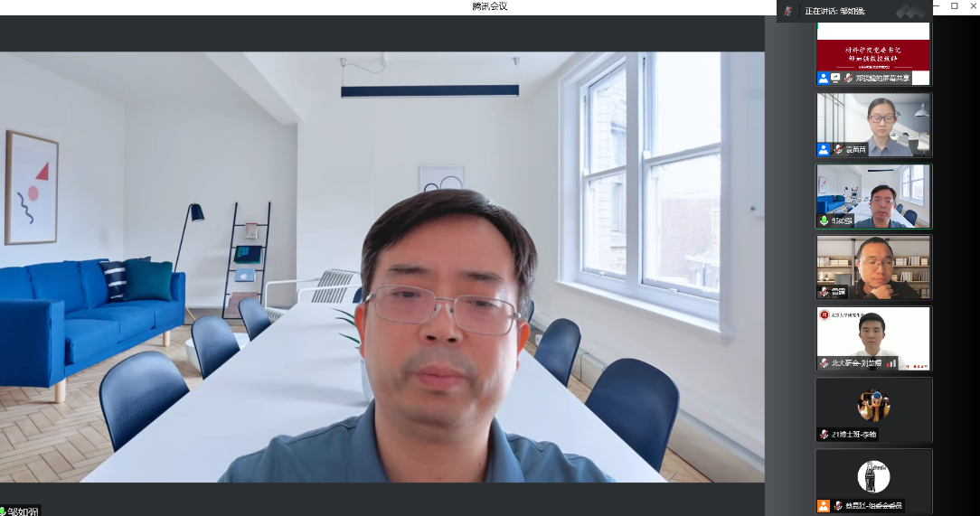980x516 pixels.
Task: Click the main speaker video in the large view
Action: (x=382, y=267)
